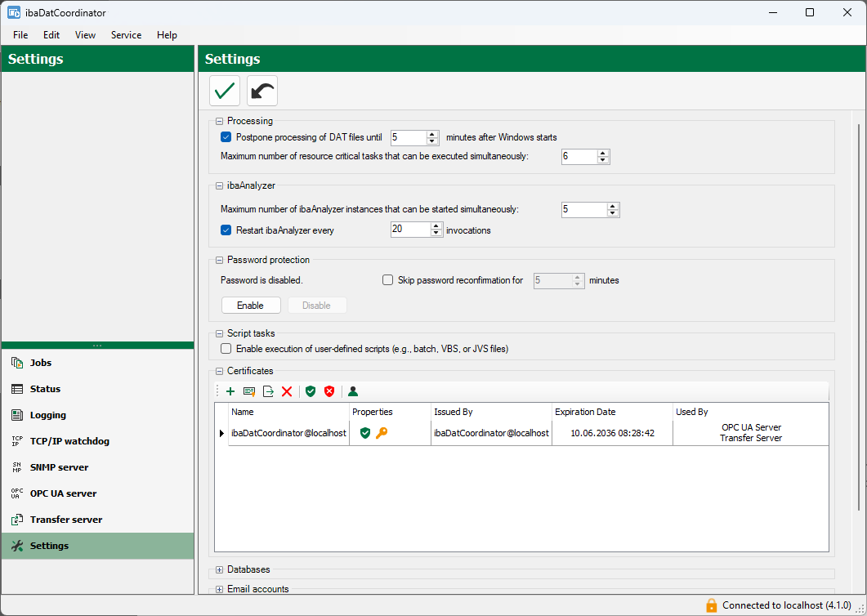Viewport: 867px width, 616px height.
Task: Reject certificate using the red shield icon
Action: pos(329,391)
